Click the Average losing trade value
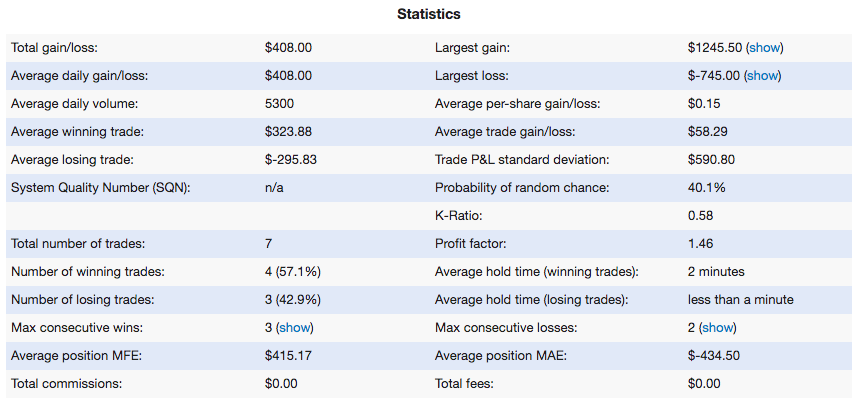861x410 pixels. (x=290, y=160)
